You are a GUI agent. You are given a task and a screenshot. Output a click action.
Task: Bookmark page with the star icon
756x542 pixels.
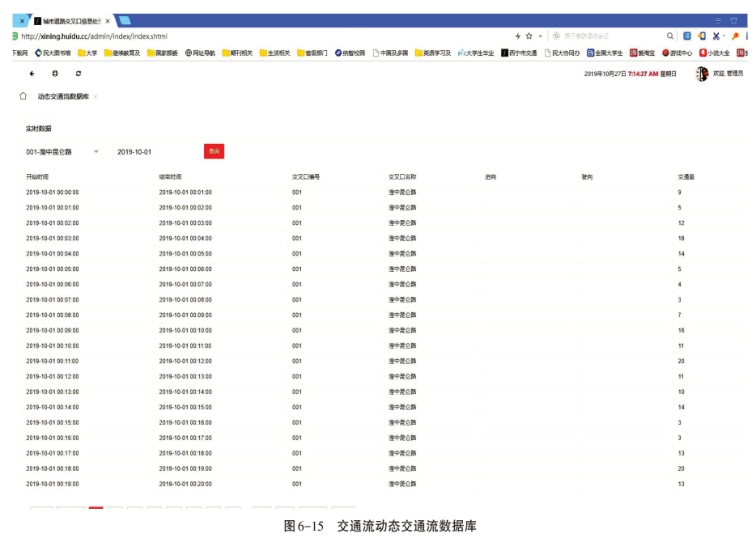point(529,36)
